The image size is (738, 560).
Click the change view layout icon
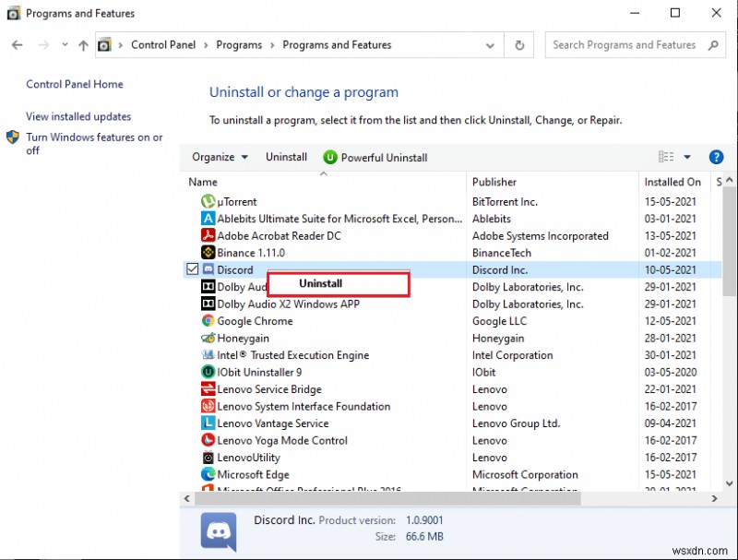click(665, 157)
